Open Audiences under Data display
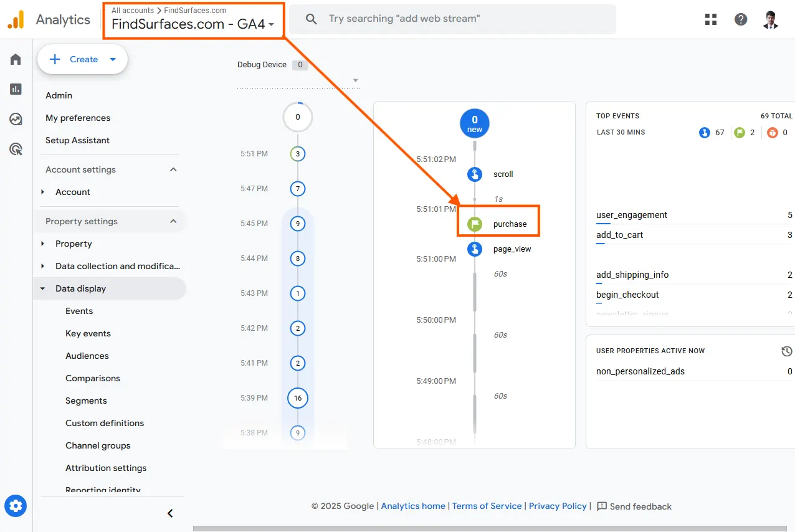 [87, 356]
